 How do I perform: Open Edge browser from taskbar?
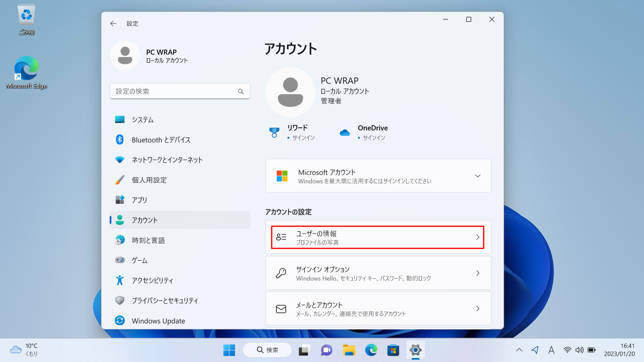click(x=371, y=350)
